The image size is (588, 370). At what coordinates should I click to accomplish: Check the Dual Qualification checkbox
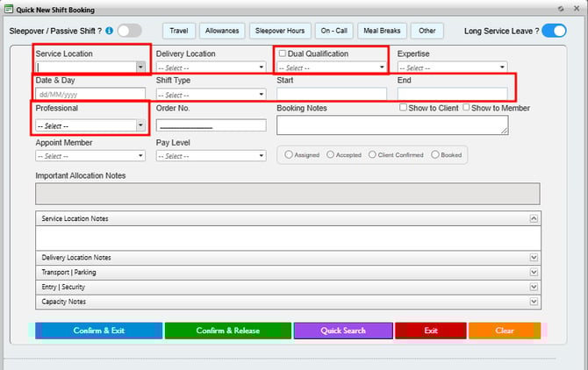[x=282, y=53]
